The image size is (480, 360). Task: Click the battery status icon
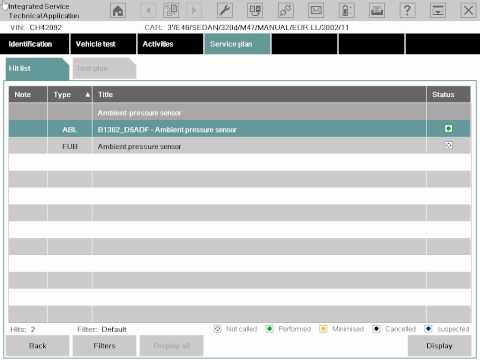point(347,10)
